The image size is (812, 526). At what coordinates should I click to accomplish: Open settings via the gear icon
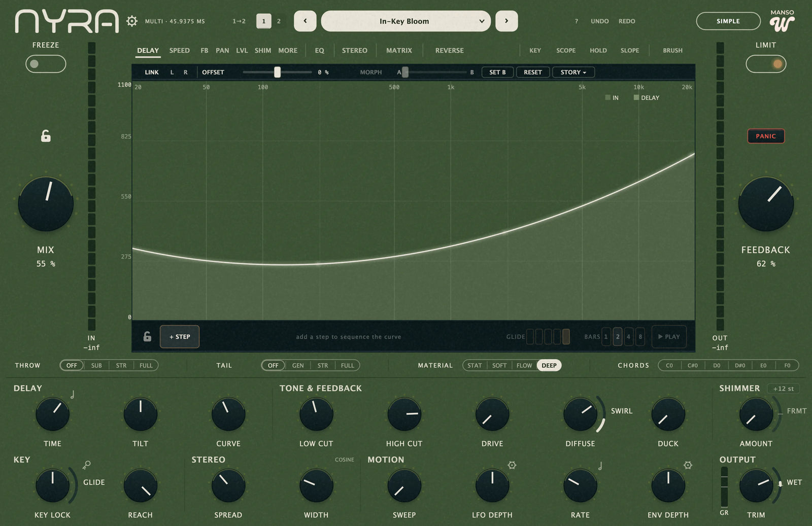pyautogui.click(x=132, y=21)
